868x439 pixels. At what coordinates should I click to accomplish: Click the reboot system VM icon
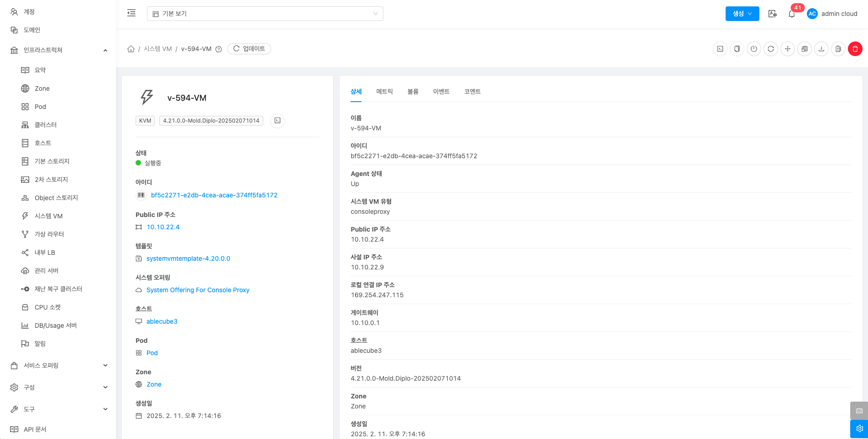pyautogui.click(x=771, y=49)
